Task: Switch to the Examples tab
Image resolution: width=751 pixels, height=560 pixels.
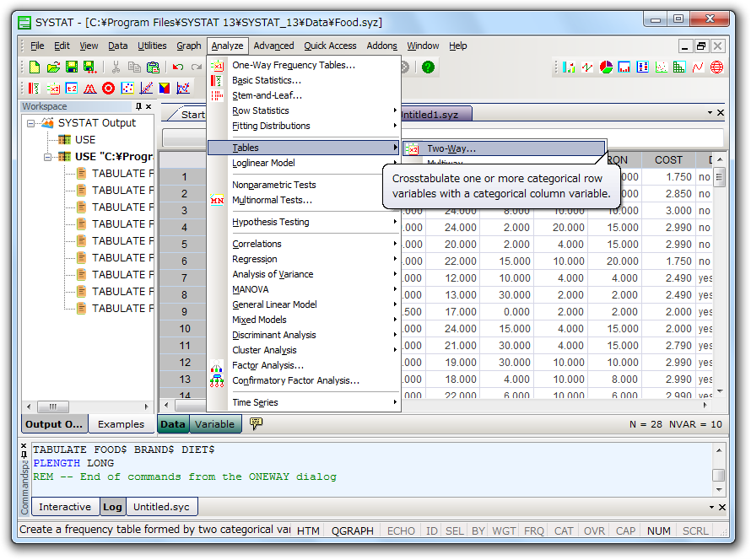Action: click(121, 424)
